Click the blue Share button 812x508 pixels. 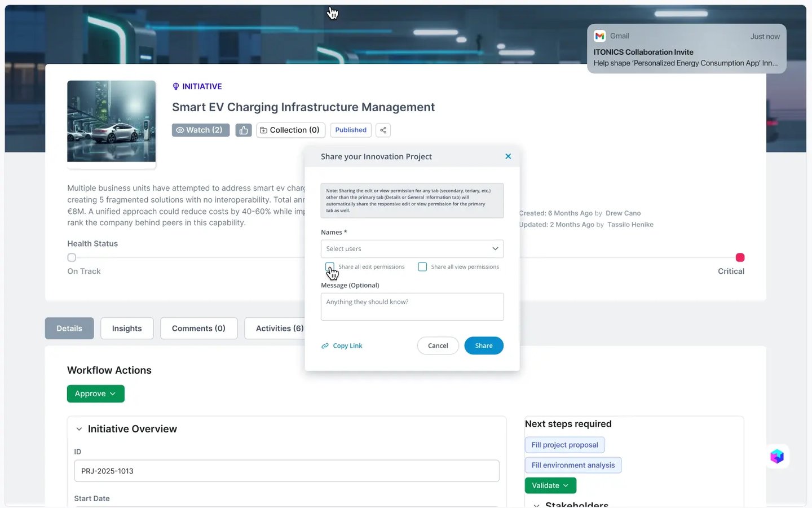[484, 346]
